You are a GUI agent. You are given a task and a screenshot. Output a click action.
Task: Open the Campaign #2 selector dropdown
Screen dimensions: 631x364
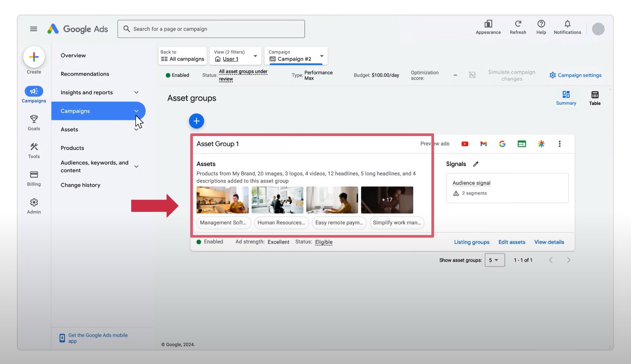tap(296, 56)
